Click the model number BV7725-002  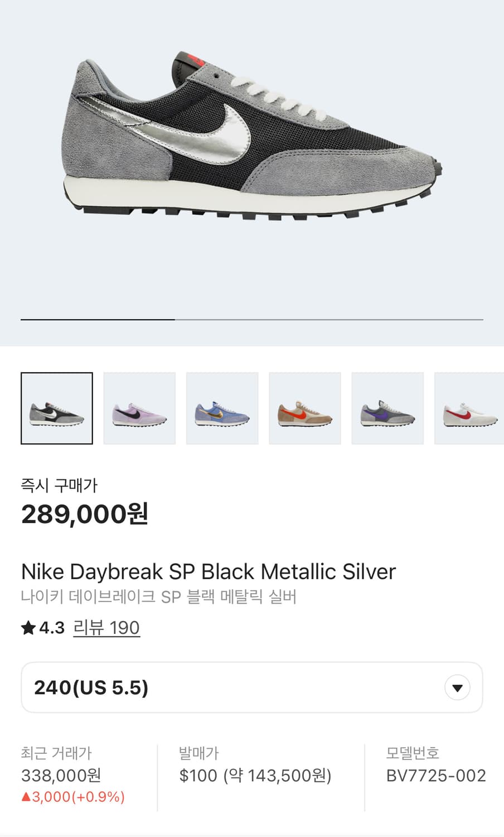[x=436, y=775]
